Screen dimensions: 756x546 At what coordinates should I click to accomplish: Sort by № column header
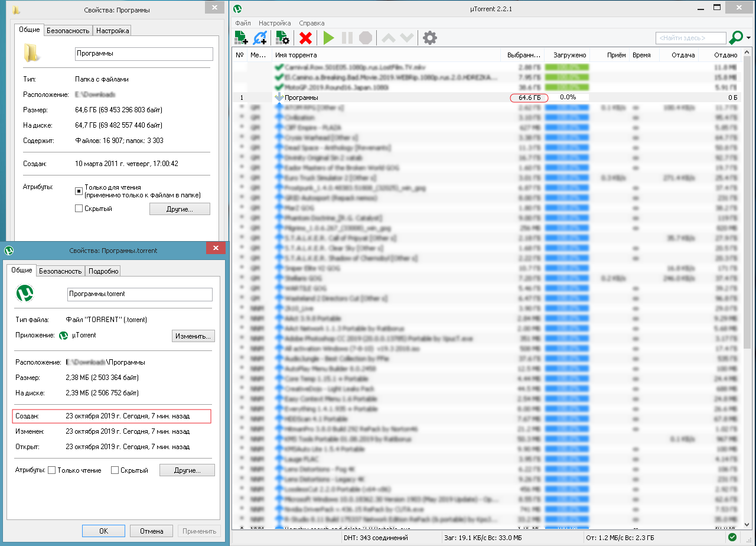[240, 55]
